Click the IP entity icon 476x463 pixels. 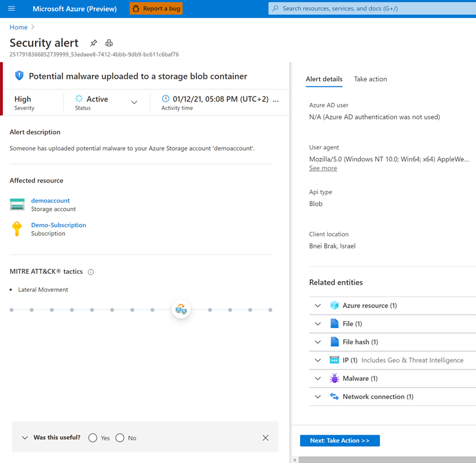tap(334, 360)
